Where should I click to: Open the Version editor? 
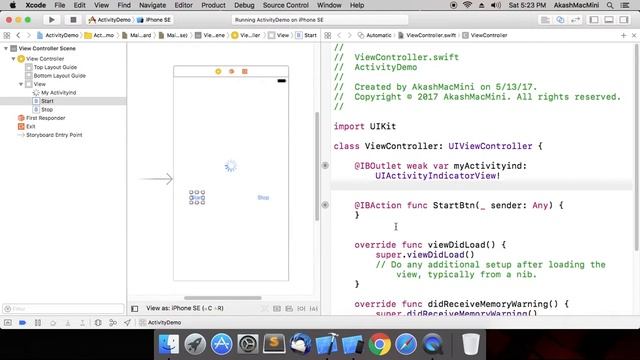coord(575,20)
